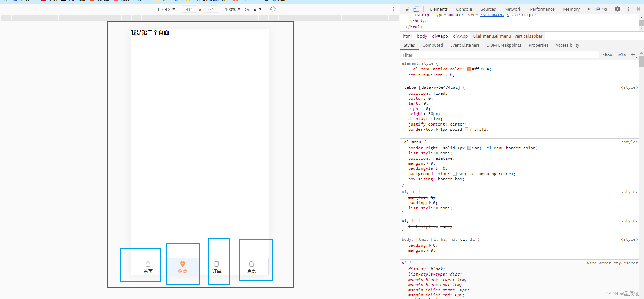The width and height of the screenshot is (644, 299).
Task: Select the Event Listeners sidebar tab
Action: (x=464, y=45)
